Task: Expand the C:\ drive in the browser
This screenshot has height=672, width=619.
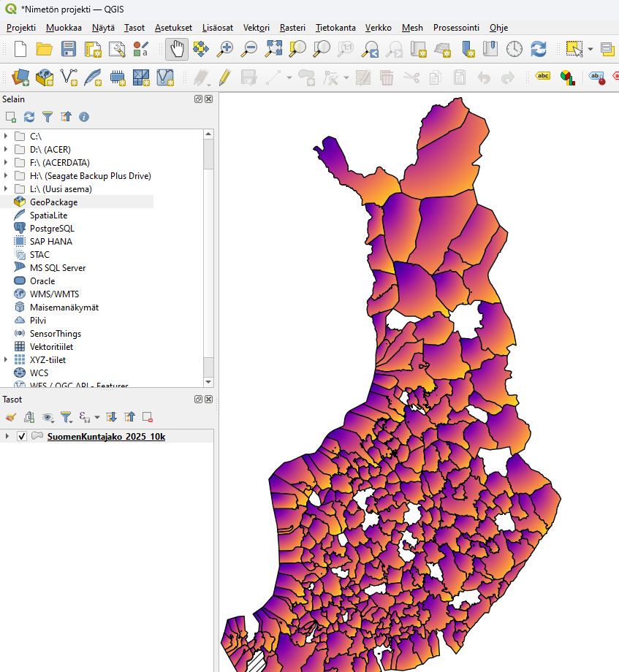Action: point(7,137)
